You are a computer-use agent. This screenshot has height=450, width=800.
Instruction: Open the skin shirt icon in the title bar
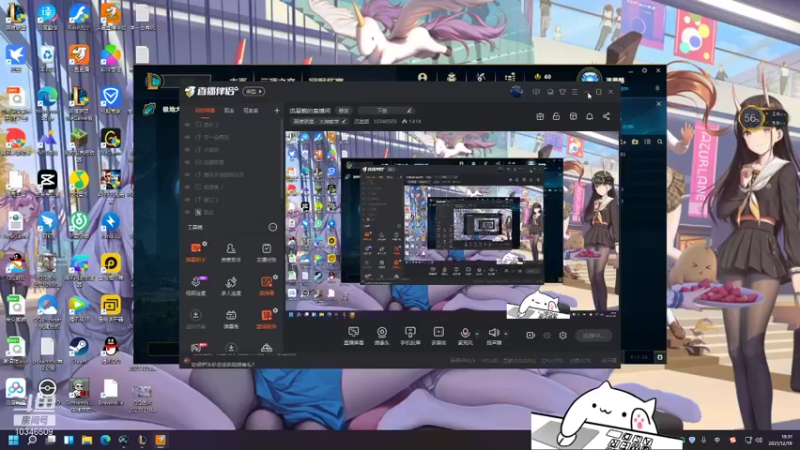coord(562,92)
